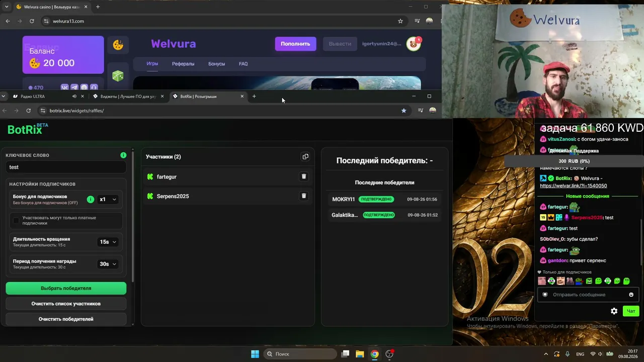This screenshot has height=362, width=644.
Task: Open a new tab in BotRix window
Action: coord(254,96)
